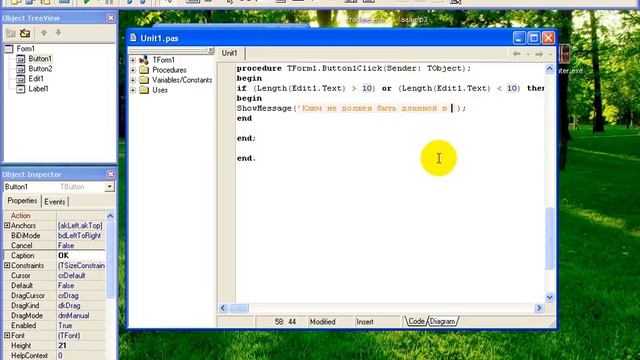Click the horizontal scroll right arrow in editor
Screen dimensions: 640x360
click(x=539, y=308)
